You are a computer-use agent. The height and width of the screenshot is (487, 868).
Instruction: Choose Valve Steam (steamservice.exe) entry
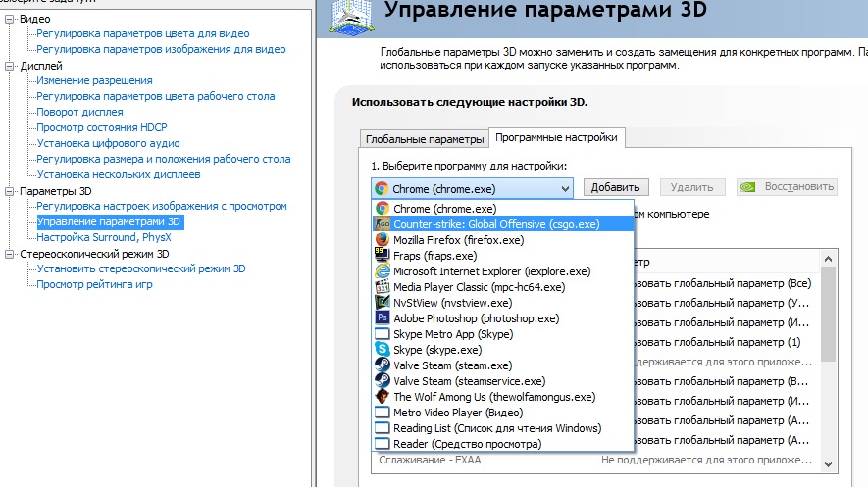tap(503, 381)
